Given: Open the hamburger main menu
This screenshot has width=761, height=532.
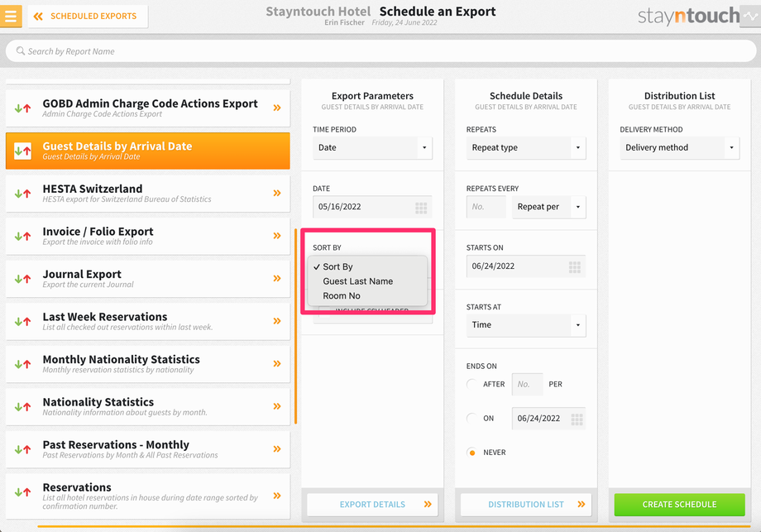Looking at the screenshot, I should (11, 16).
